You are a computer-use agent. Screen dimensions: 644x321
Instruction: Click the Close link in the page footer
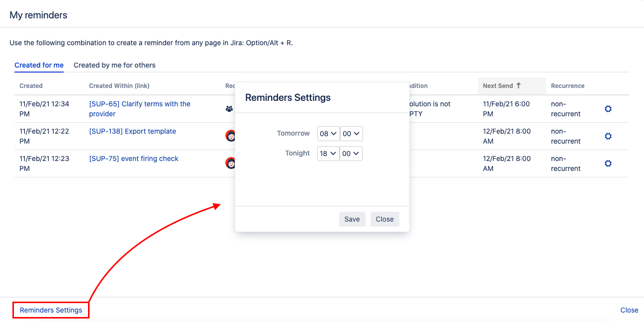(x=629, y=310)
